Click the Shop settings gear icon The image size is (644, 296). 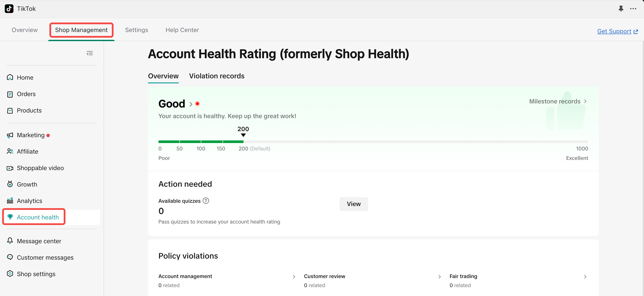[10, 274]
